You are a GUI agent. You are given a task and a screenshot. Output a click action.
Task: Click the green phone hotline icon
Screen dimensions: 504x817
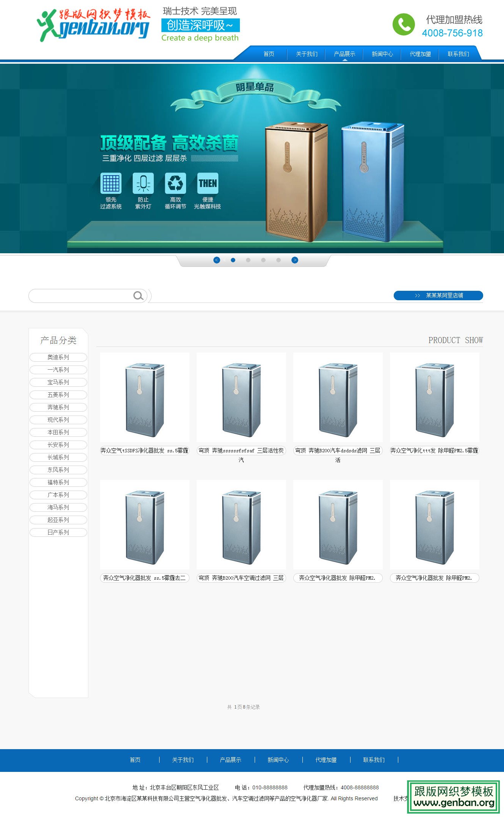click(404, 25)
